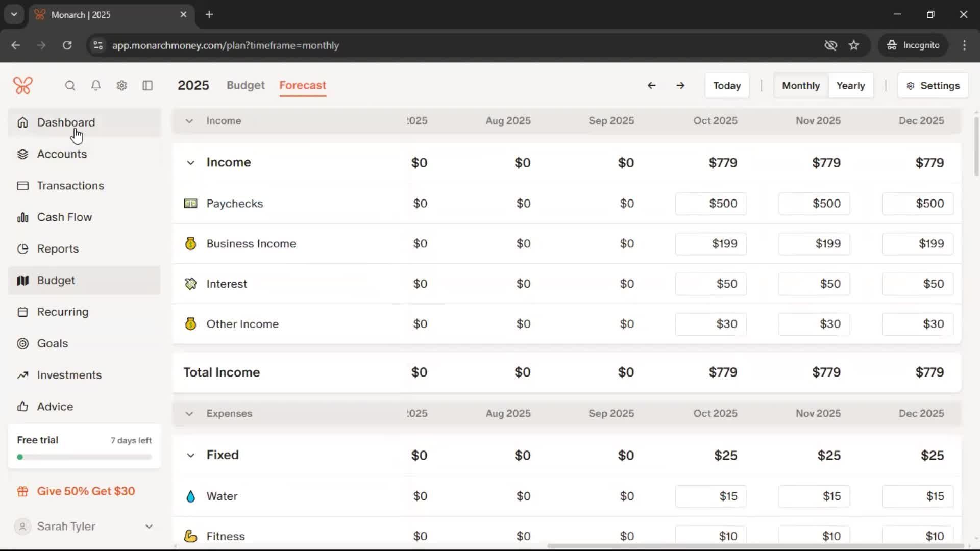Screen dimensions: 980x551
Task: Switch timeframe to Yearly
Action: 850,85
